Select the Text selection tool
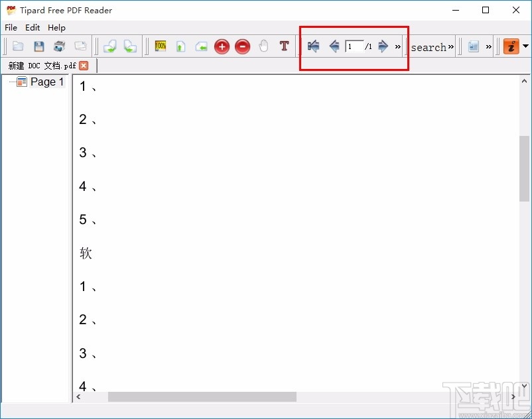This screenshot has width=532, height=419. (x=285, y=46)
